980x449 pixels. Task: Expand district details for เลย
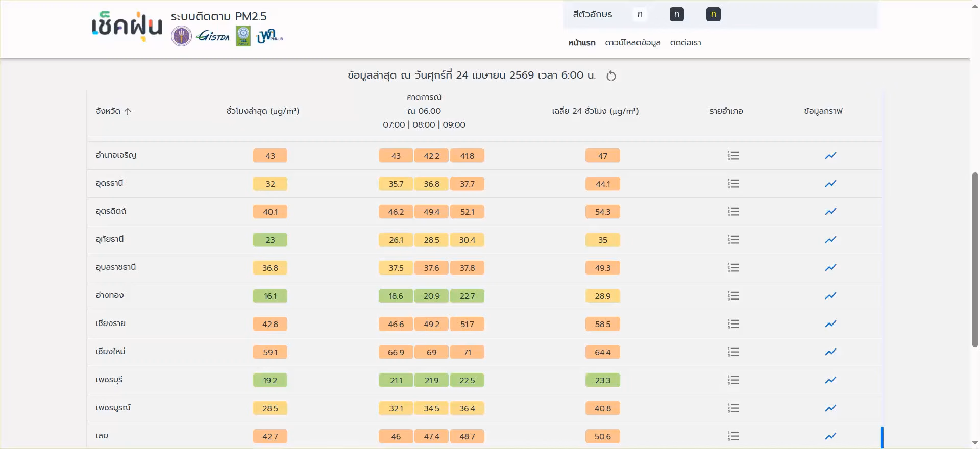point(733,436)
